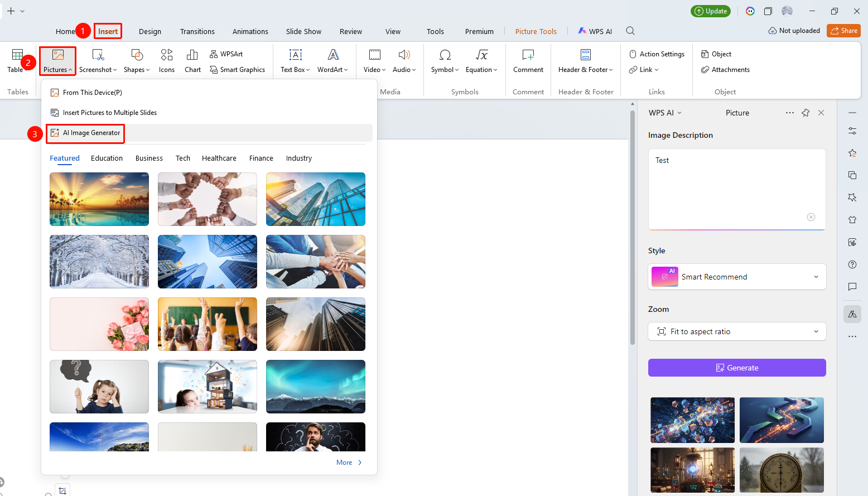
Task: Open the Transitions tab
Action: point(197,32)
